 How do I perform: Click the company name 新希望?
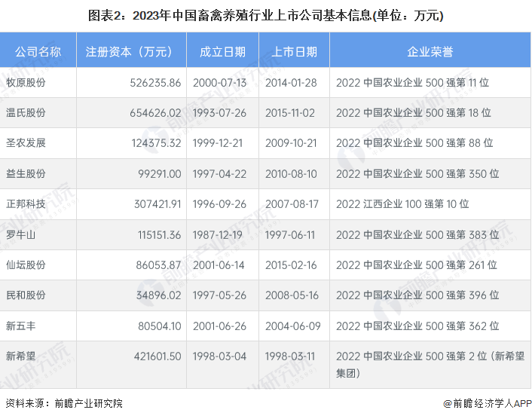coord(20,356)
